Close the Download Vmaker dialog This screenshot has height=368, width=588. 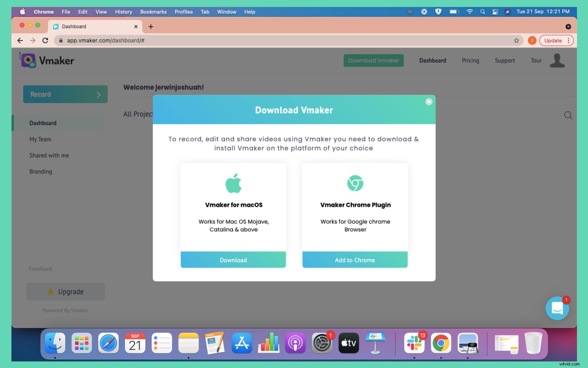(429, 102)
